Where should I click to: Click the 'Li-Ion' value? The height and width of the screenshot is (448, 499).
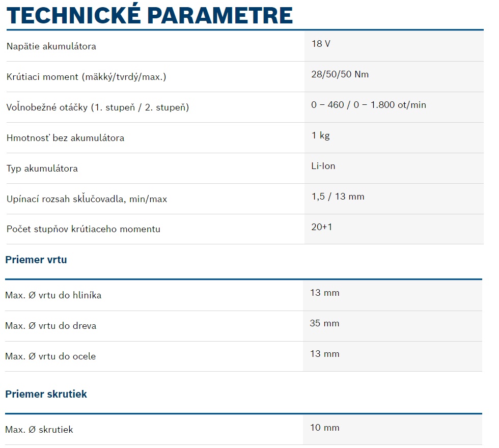[323, 166]
